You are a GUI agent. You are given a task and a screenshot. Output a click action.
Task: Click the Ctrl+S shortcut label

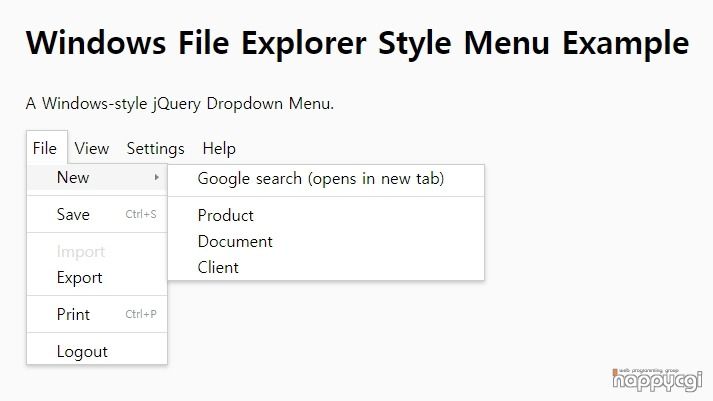[141, 214]
